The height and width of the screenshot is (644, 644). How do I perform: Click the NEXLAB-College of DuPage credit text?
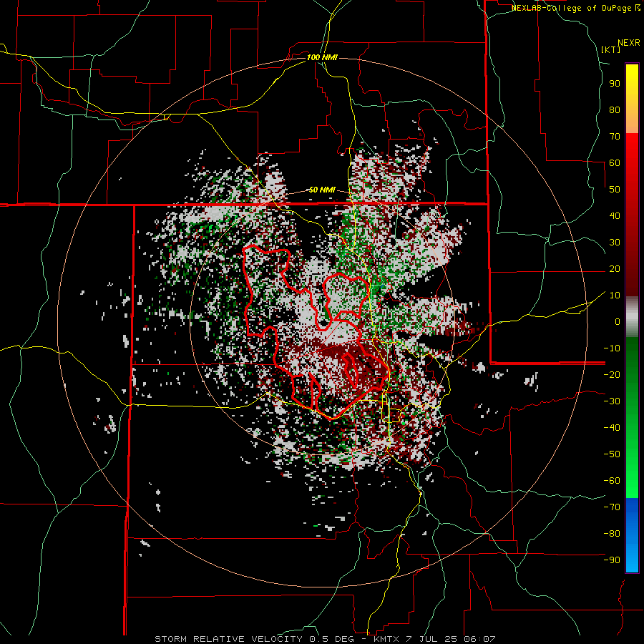[x=575, y=8]
